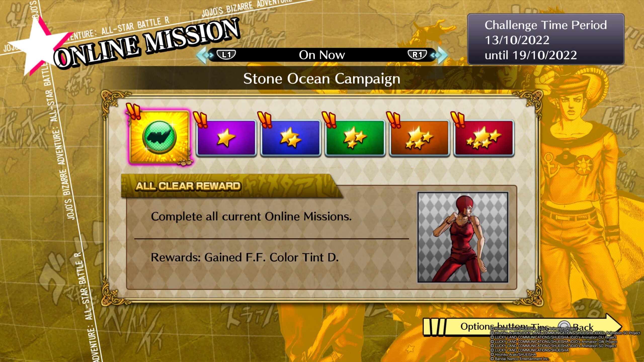
Task: Select the purple one-star mission tile
Action: click(226, 138)
